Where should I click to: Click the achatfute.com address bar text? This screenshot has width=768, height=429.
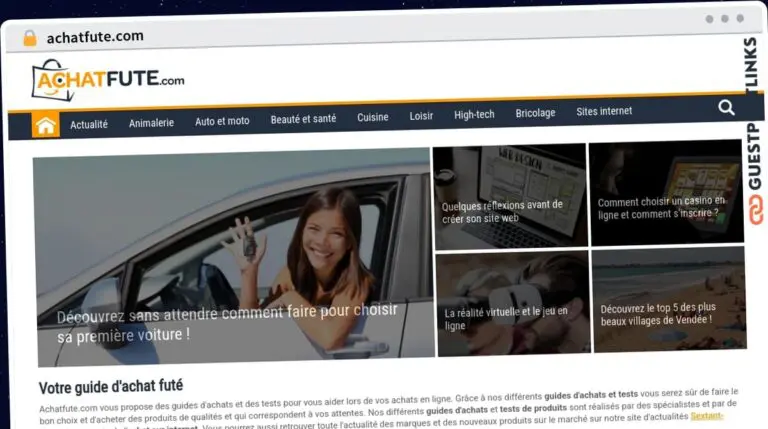point(95,37)
